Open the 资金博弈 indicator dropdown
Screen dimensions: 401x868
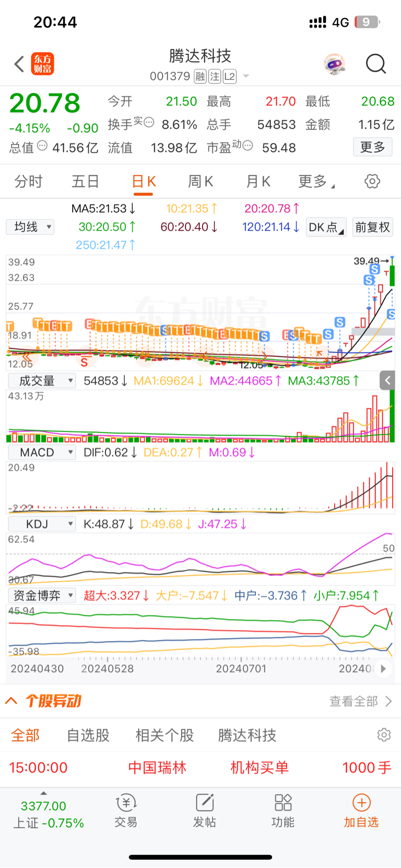42,596
